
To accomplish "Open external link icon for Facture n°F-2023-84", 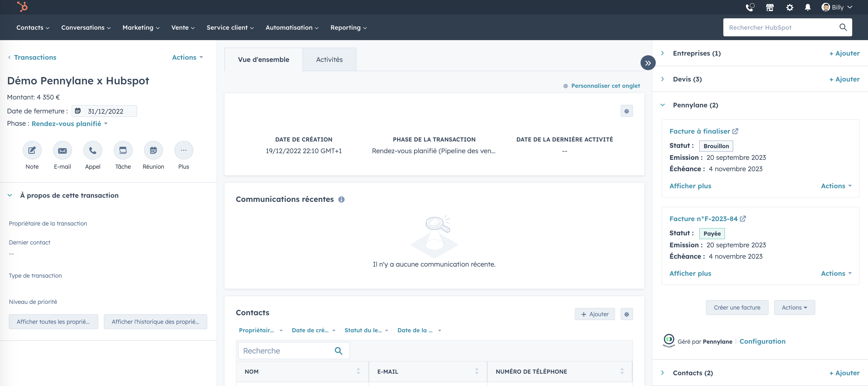I will pyautogui.click(x=743, y=219).
